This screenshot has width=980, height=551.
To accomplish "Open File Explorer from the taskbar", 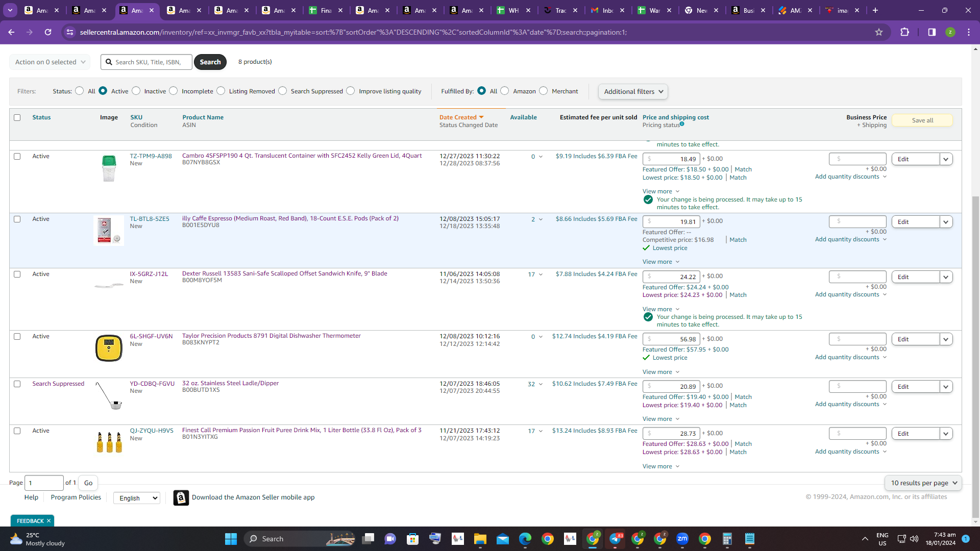I will [480, 539].
